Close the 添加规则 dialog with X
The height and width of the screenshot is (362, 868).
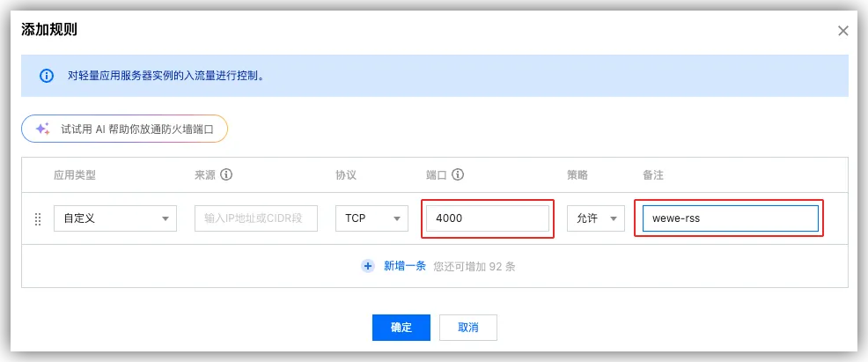coord(842,31)
